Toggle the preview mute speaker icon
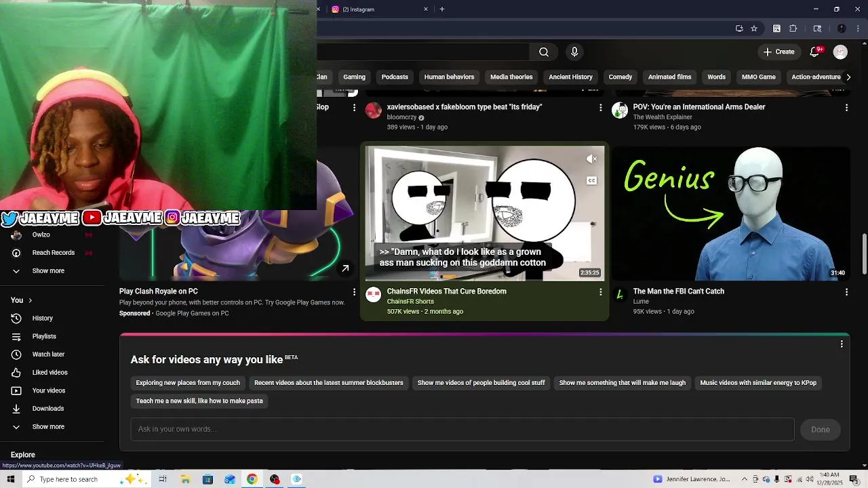The height and width of the screenshot is (488, 868). pos(591,159)
